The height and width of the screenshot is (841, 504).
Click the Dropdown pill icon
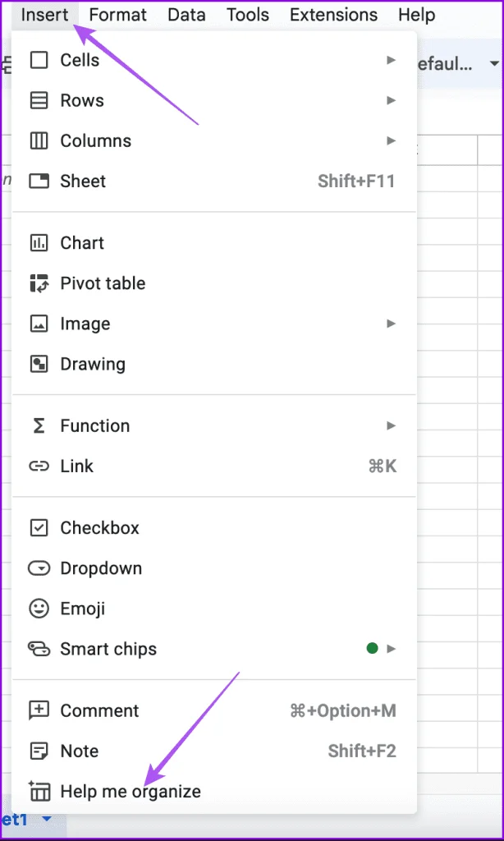pyautogui.click(x=39, y=568)
